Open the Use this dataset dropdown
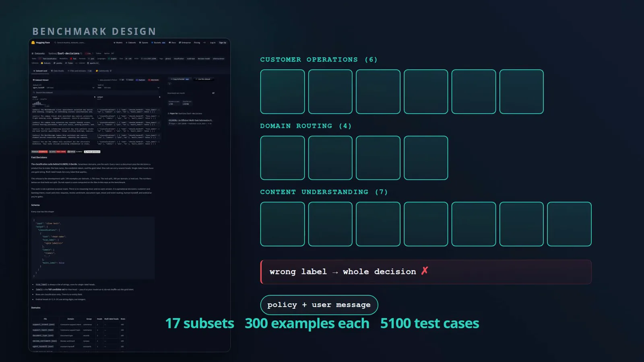Screen dimensions: 644x362 pos(204,79)
